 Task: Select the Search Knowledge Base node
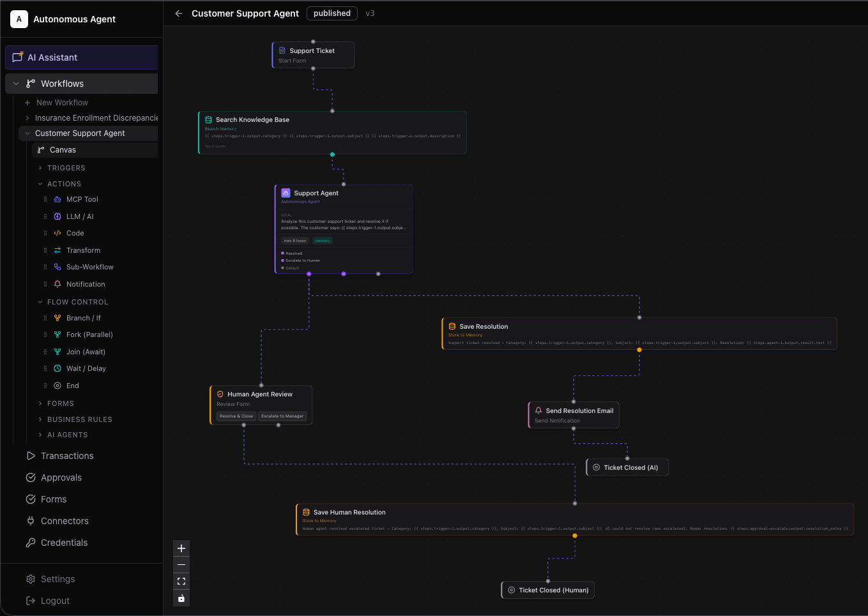point(332,133)
